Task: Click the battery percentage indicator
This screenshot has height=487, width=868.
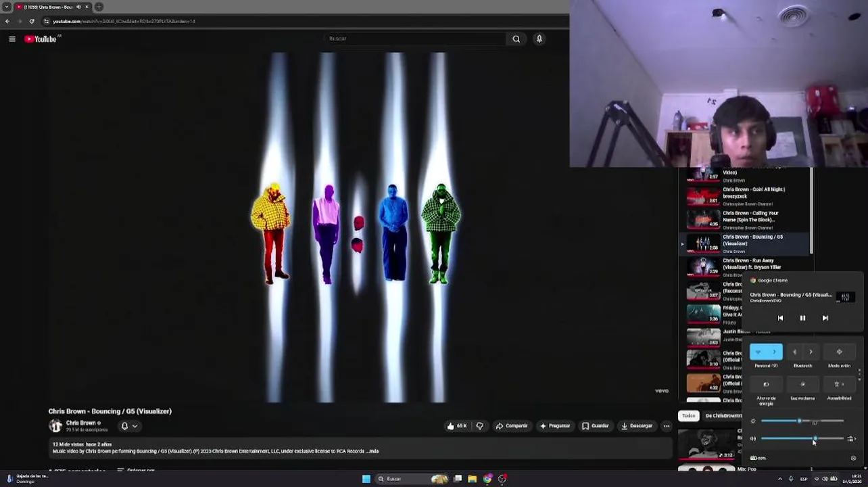Action: 758,458
